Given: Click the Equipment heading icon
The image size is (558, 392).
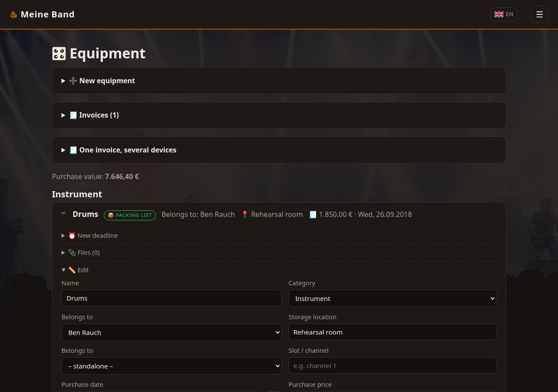Looking at the screenshot, I should coord(59,54).
